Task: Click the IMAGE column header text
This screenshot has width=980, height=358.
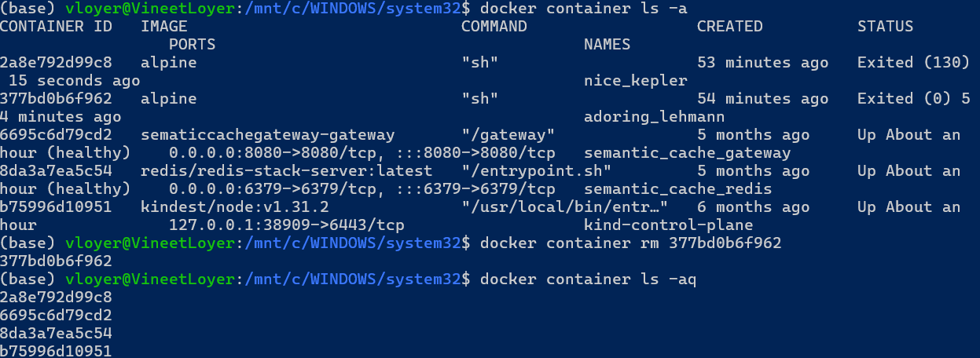Action: pos(164,27)
